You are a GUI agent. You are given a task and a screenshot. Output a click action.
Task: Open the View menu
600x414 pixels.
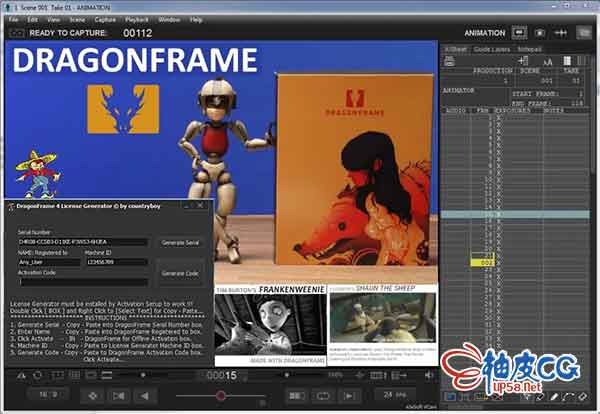click(x=54, y=20)
